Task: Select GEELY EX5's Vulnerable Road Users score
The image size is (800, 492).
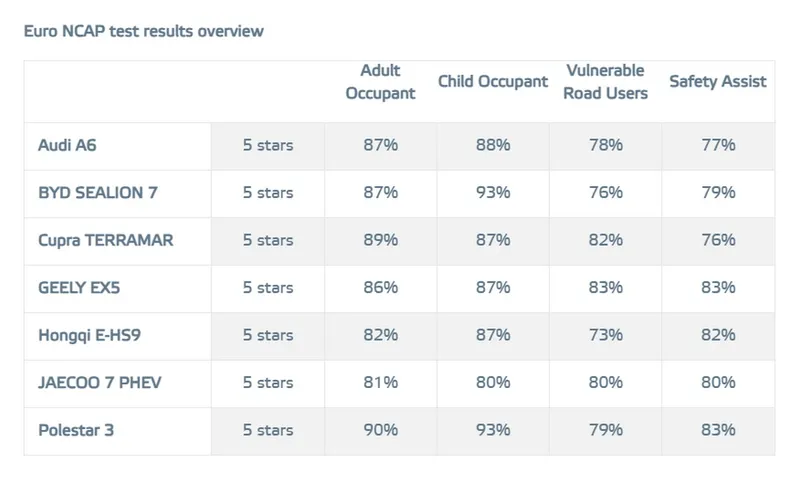Action: click(606, 287)
